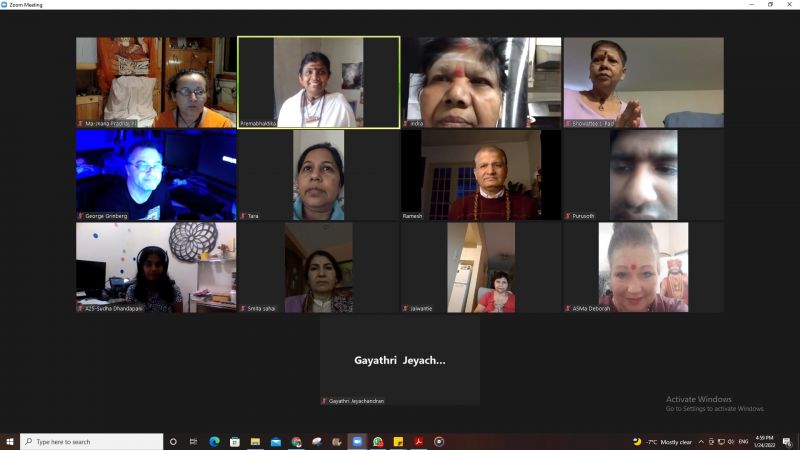Click muted mic icon beside ASMa Deborah

pyautogui.click(x=568, y=308)
